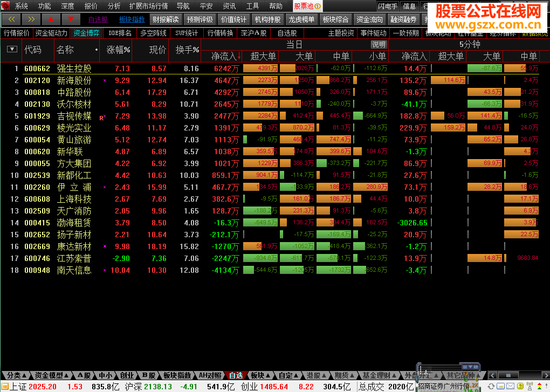Select the 南天信息 stock name

pyautogui.click(x=74, y=270)
